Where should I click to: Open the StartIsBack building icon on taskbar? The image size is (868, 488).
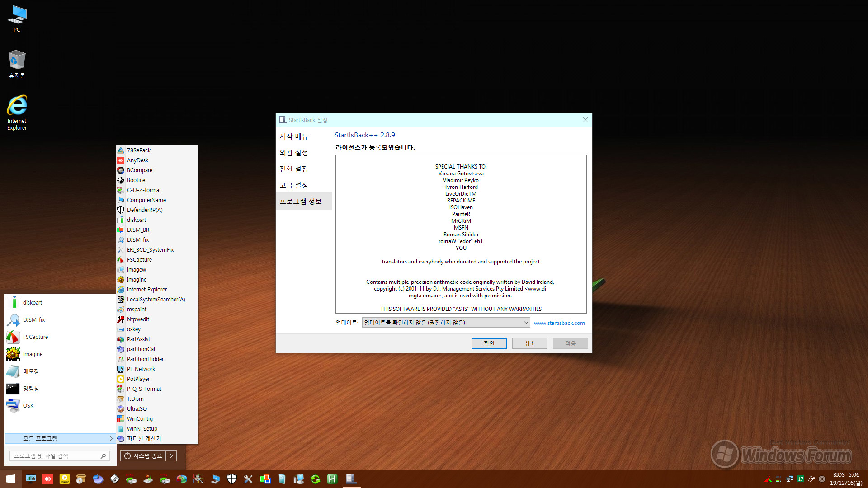pos(351,479)
